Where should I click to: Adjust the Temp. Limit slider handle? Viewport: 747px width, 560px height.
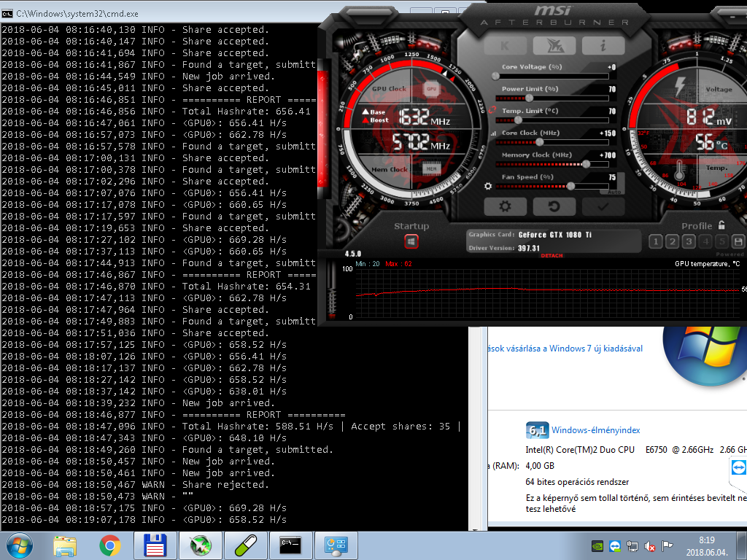(519, 120)
